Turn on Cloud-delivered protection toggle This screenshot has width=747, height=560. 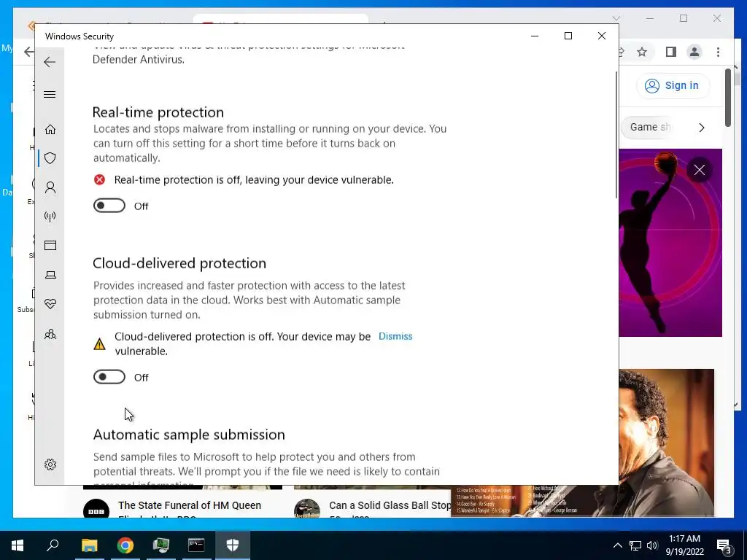[x=109, y=377]
